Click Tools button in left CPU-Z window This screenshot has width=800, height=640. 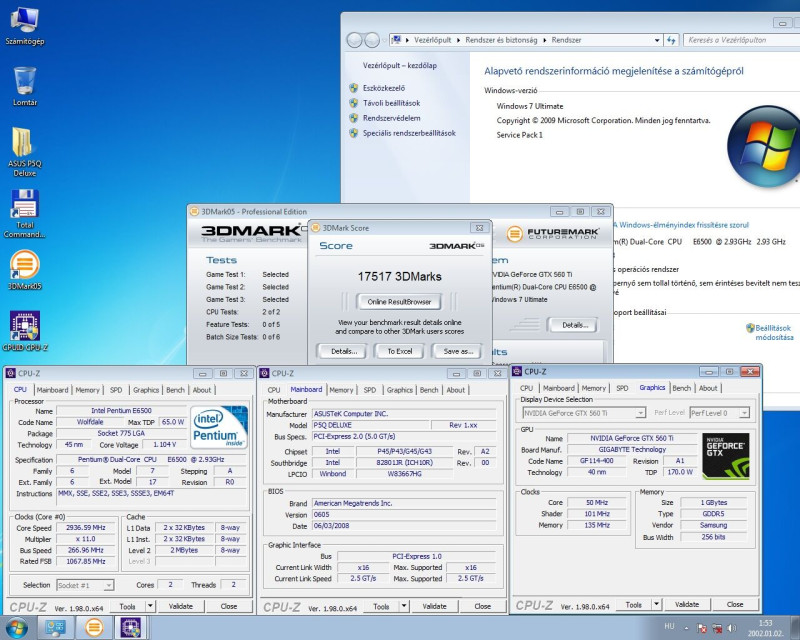coord(128,606)
